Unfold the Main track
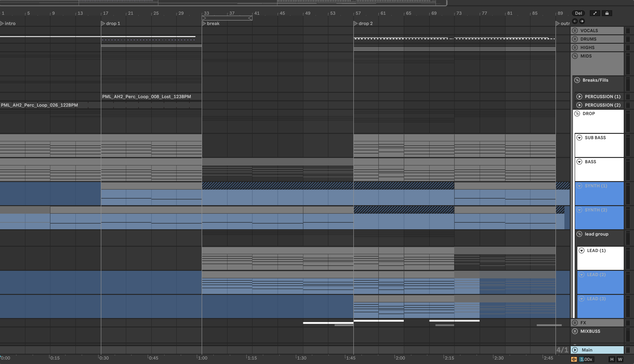The width and height of the screenshot is (634, 364). (575, 350)
